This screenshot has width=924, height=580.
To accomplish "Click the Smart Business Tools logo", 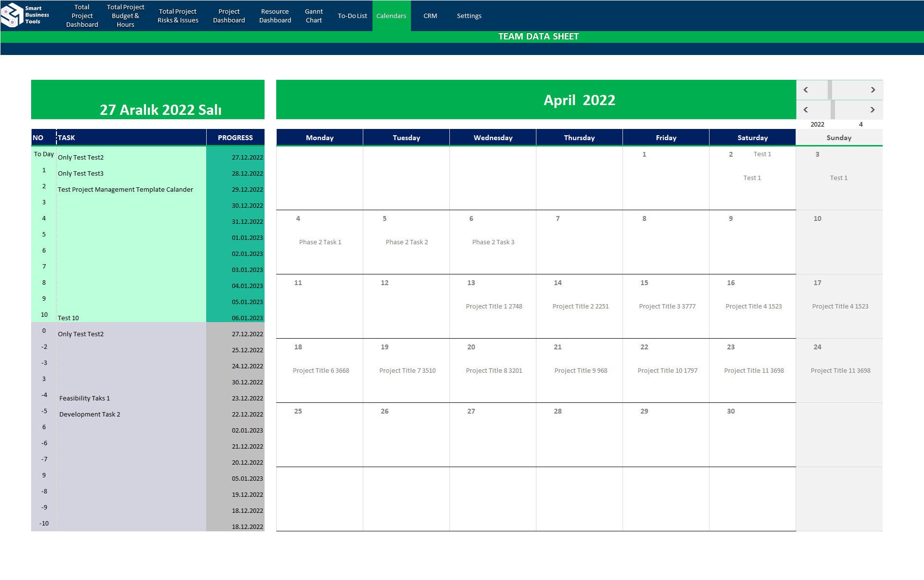I will 27,15.
